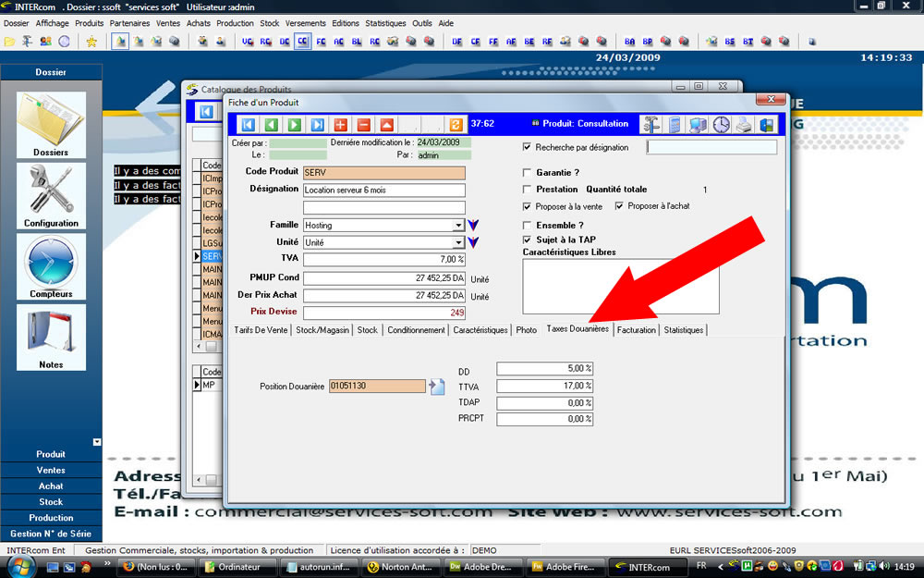Click the yellow star icon in main toolbar

pos(91,42)
